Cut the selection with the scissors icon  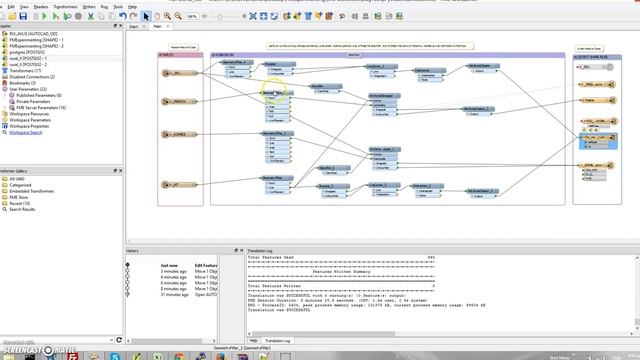pos(91,16)
